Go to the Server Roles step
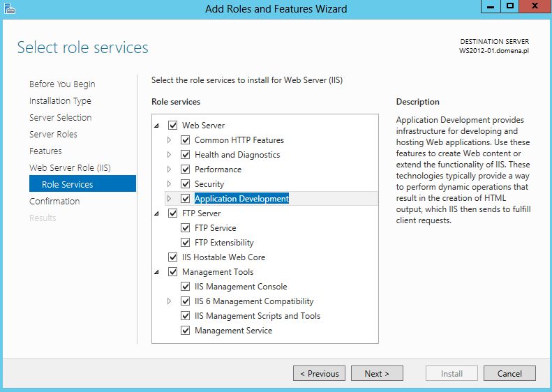 click(53, 135)
